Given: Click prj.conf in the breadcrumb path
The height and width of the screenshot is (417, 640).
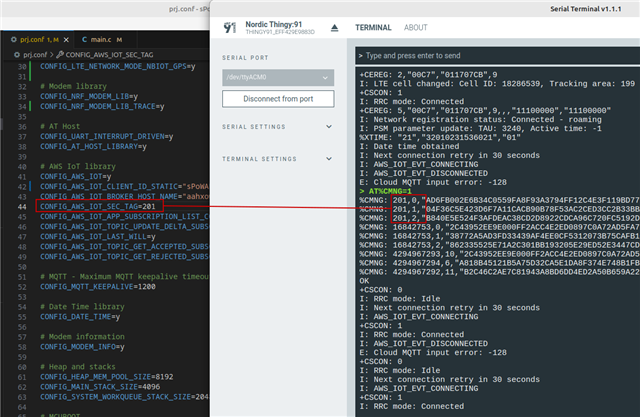Looking at the screenshot, I should click(x=35, y=55).
